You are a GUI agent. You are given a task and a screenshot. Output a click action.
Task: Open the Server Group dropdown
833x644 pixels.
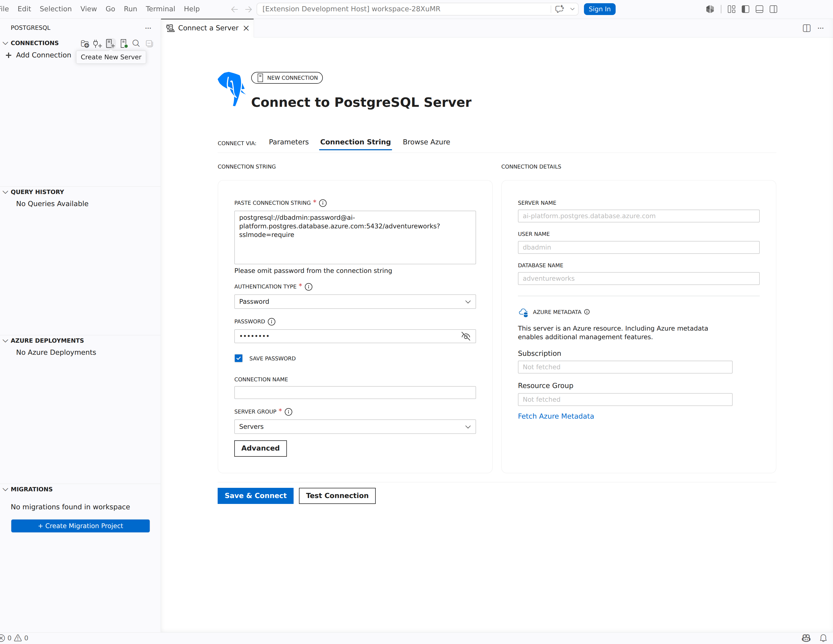(x=355, y=427)
